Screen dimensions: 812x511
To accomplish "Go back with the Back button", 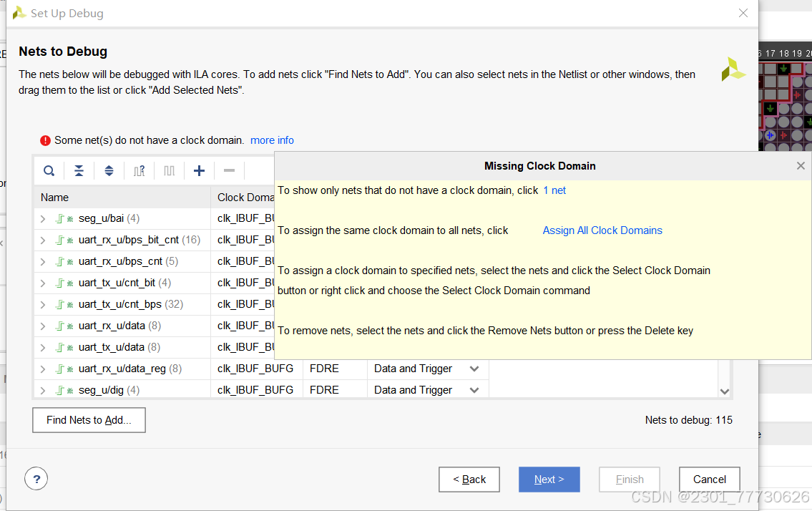I will 469,480.
